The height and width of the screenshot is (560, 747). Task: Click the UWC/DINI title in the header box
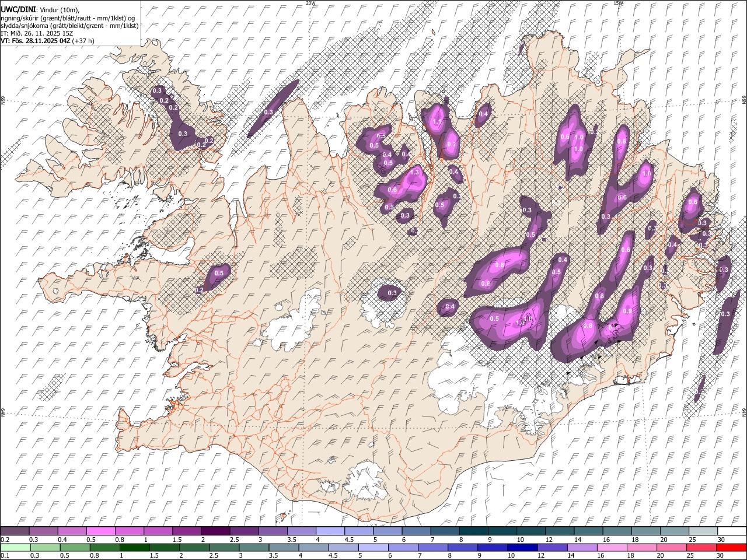coord(19,9)
